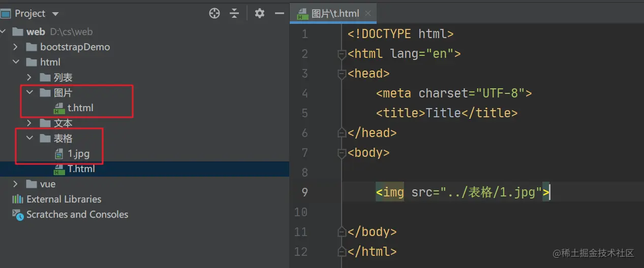This screenshot has height=268, width=644.
Task: Select the 1.jpg image file
Action: [x=78, y=153]
